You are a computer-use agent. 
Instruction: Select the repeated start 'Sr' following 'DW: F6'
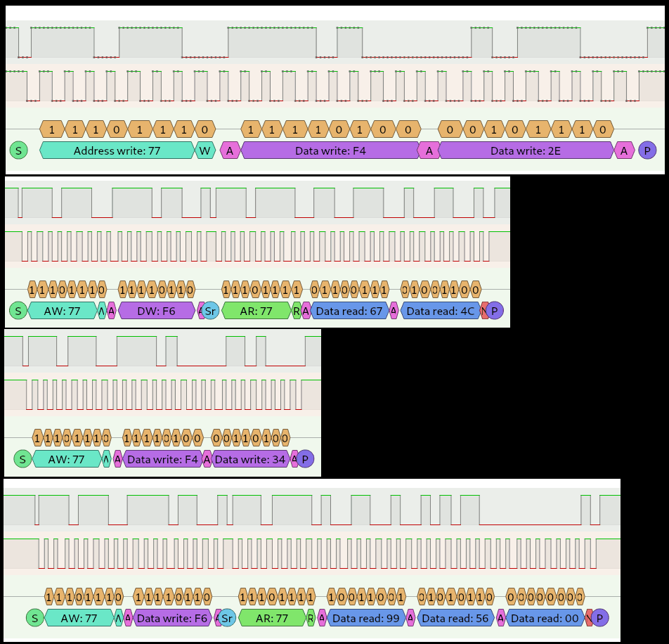click(210, 311)
